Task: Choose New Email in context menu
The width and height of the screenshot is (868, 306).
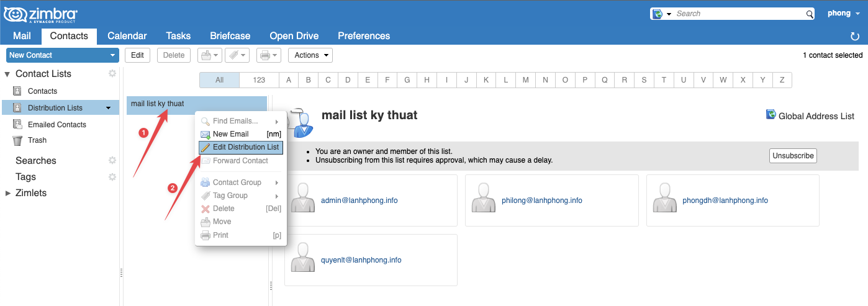Action: pos(240,134)
